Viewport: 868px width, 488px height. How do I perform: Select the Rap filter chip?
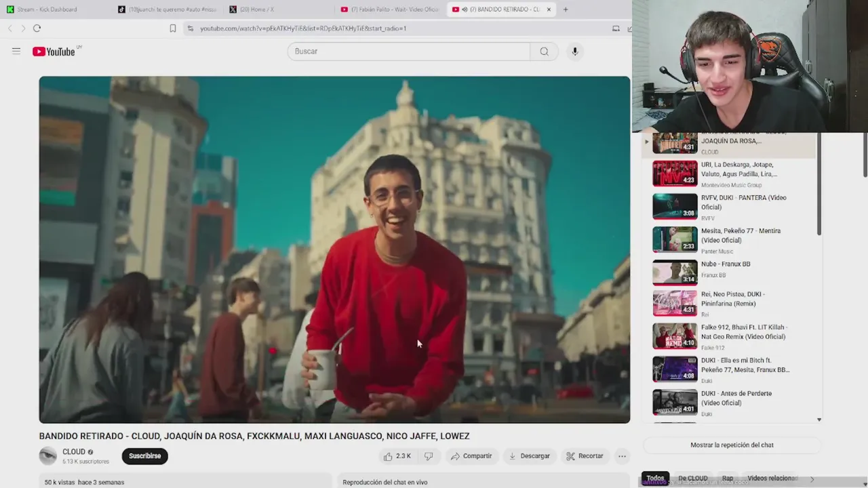728,478
